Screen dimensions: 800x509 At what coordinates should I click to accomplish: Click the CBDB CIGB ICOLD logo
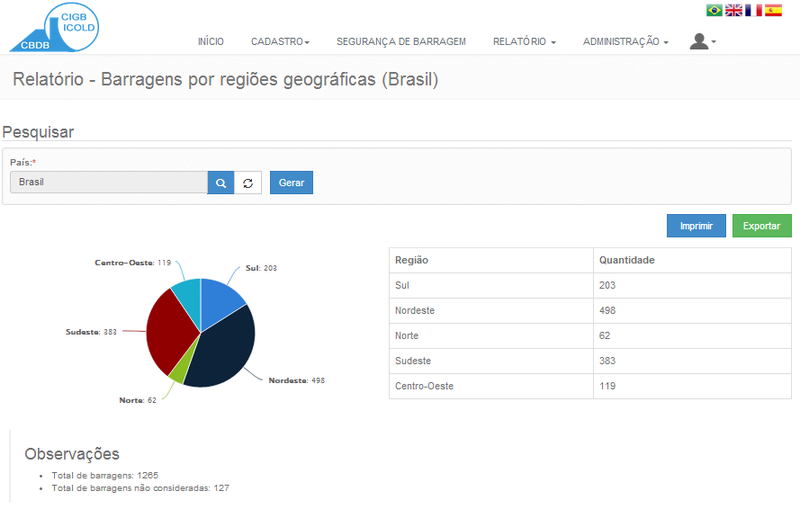pyautogui.click(x=54, y=27)
